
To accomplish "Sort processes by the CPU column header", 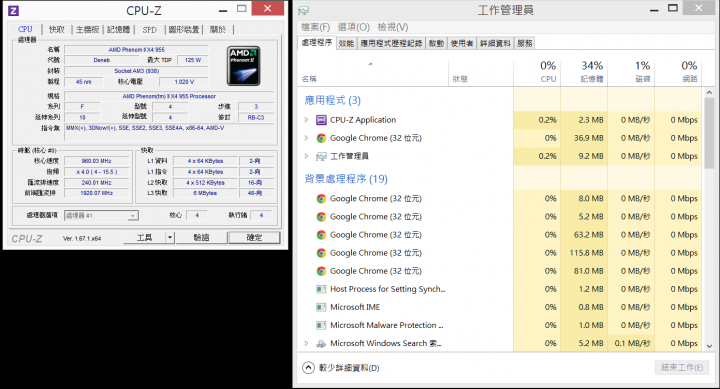I will (537, 72).
